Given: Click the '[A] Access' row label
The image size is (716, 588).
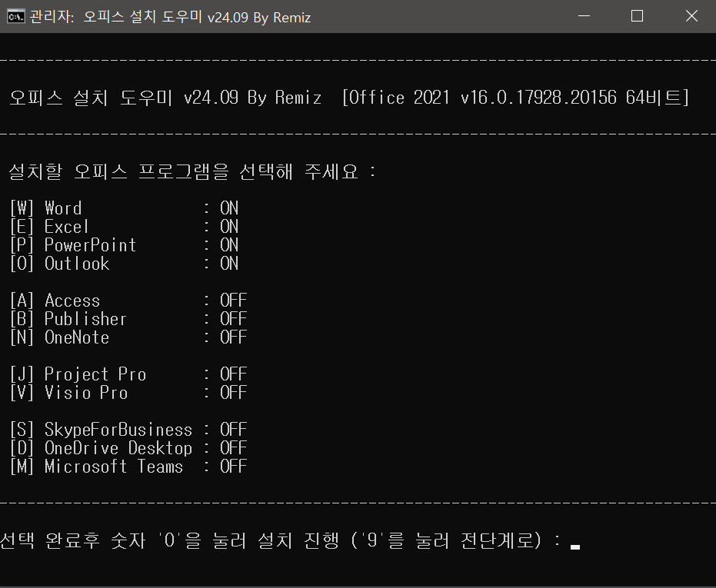Looking at the screenshot, I should click(55, 301).
